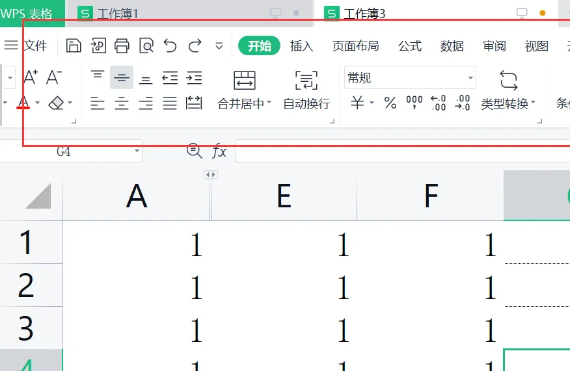Click the 类型转换 button
Image resolution: width=570 pixels, height=371 pixels.
(x=508, y=90)
